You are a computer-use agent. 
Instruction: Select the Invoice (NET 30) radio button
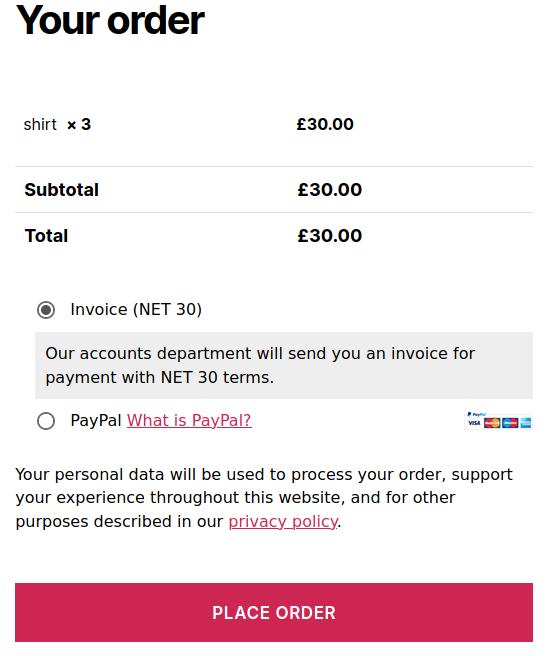pos(46,310)
